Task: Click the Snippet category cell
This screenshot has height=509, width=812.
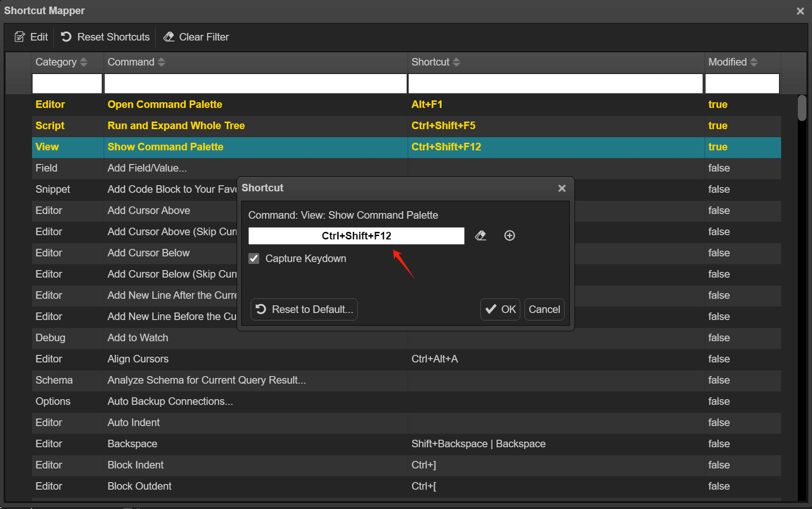Action: point(68,189)
